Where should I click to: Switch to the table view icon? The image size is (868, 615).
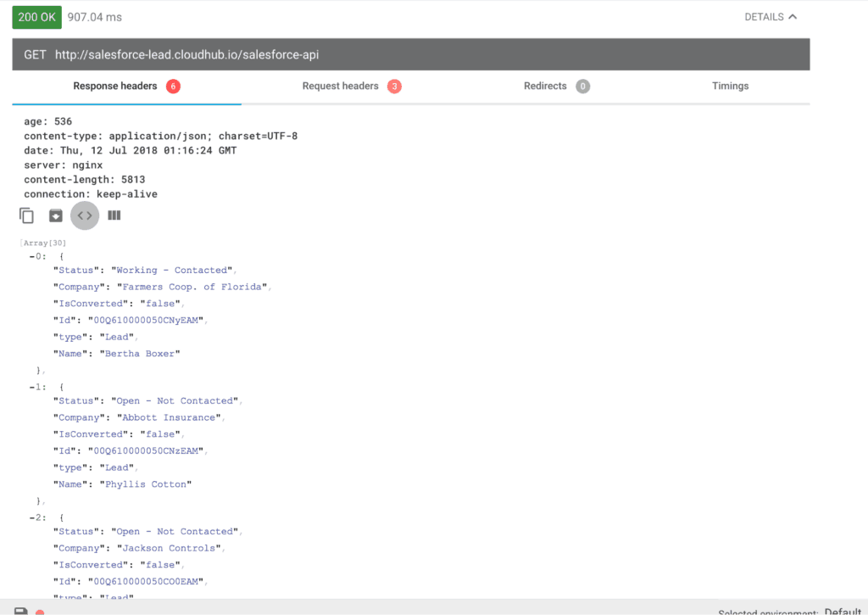114,215
